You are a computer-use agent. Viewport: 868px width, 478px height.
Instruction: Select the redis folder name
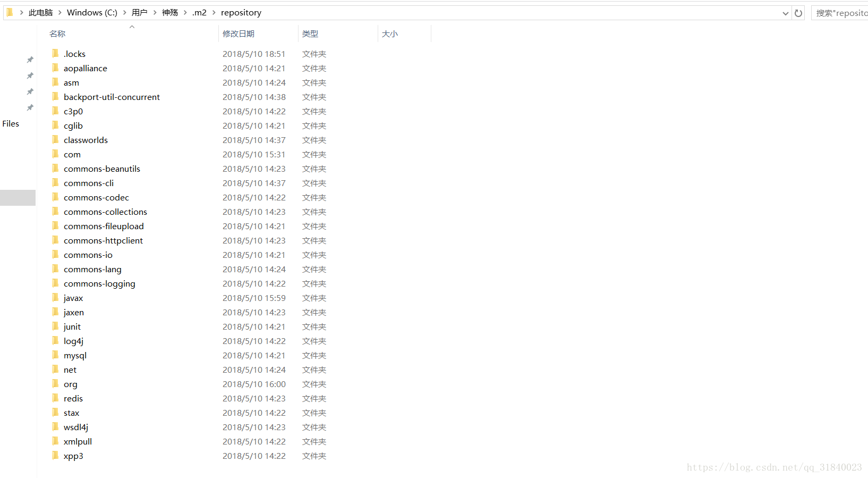tap(73, 398)
